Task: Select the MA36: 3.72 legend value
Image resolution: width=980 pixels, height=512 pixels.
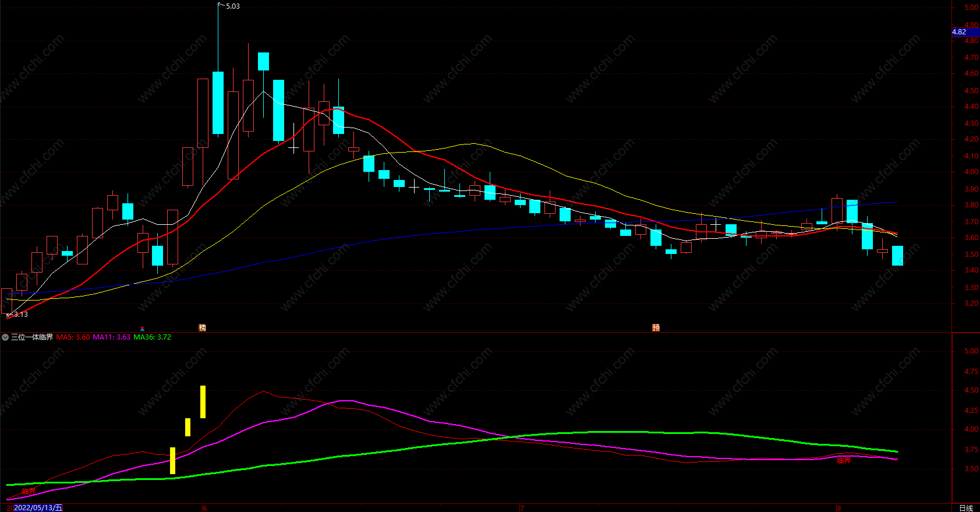Action: 153,337
